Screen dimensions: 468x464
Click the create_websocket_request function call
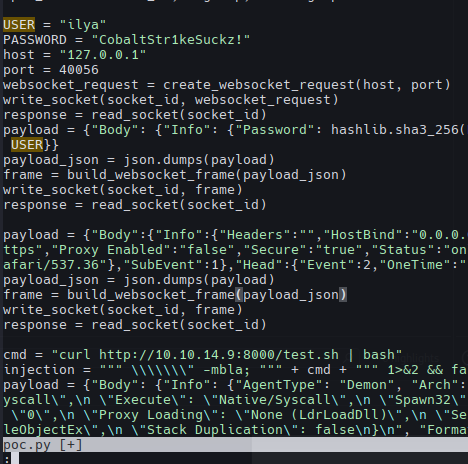(x=307, y=85)
